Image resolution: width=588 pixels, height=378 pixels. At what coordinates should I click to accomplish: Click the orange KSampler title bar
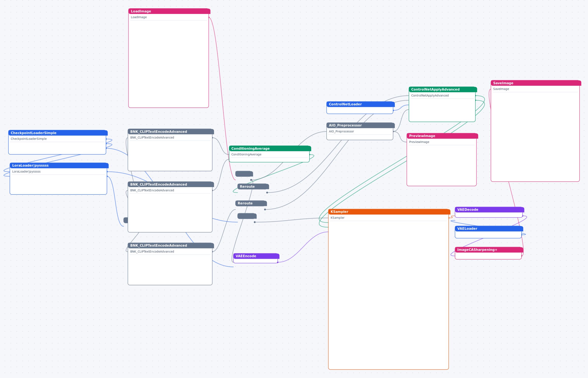pos(389,212)
